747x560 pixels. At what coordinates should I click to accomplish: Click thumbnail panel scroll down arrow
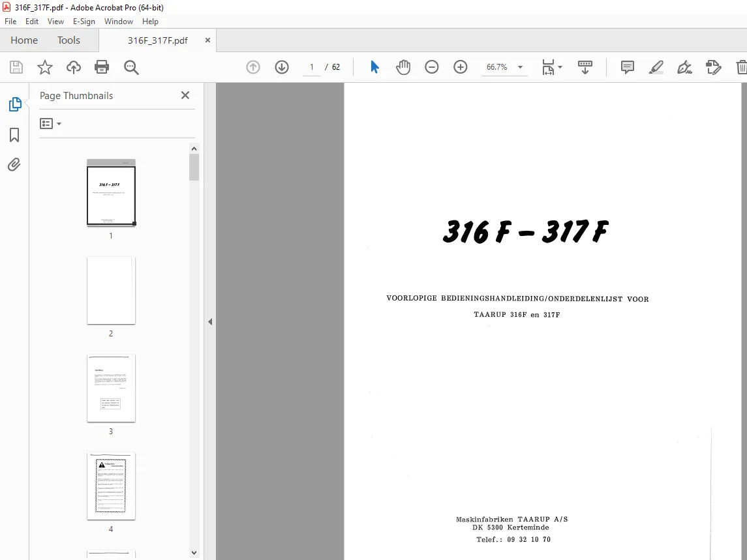tap(194, 553)
